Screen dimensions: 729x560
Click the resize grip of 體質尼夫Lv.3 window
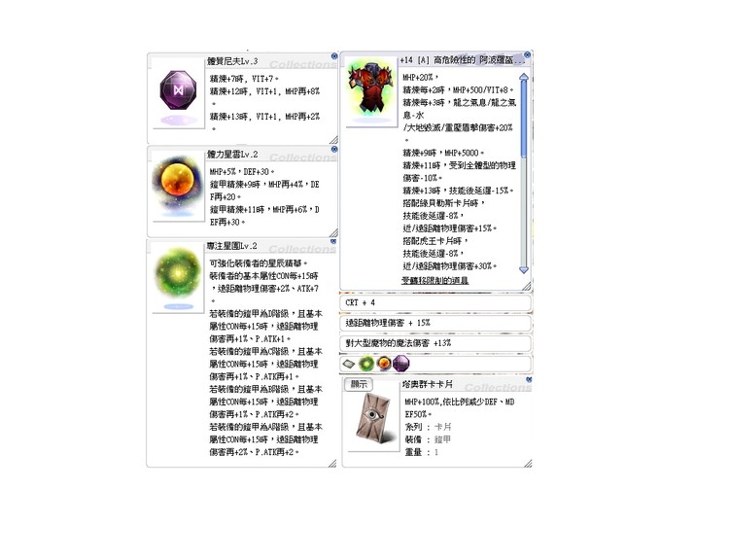click(x=333, y=140)
